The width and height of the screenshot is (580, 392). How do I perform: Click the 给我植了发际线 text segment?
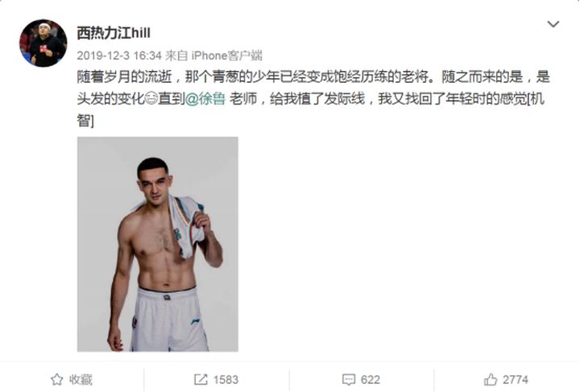tap(317, 99)
